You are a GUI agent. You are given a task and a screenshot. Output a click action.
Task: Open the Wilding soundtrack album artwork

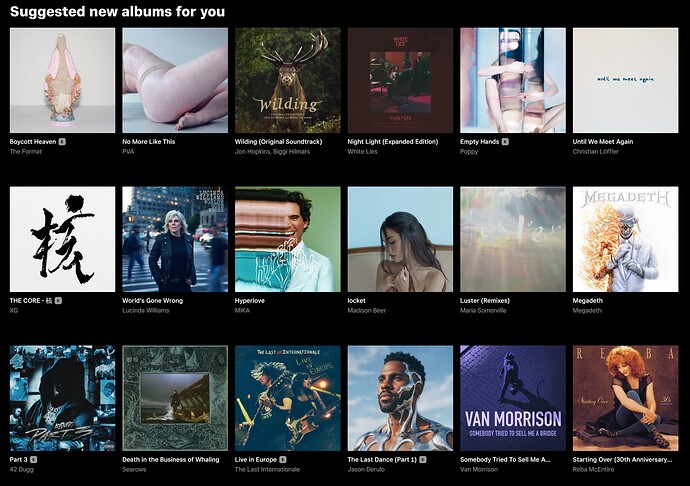tap(287, 81)
